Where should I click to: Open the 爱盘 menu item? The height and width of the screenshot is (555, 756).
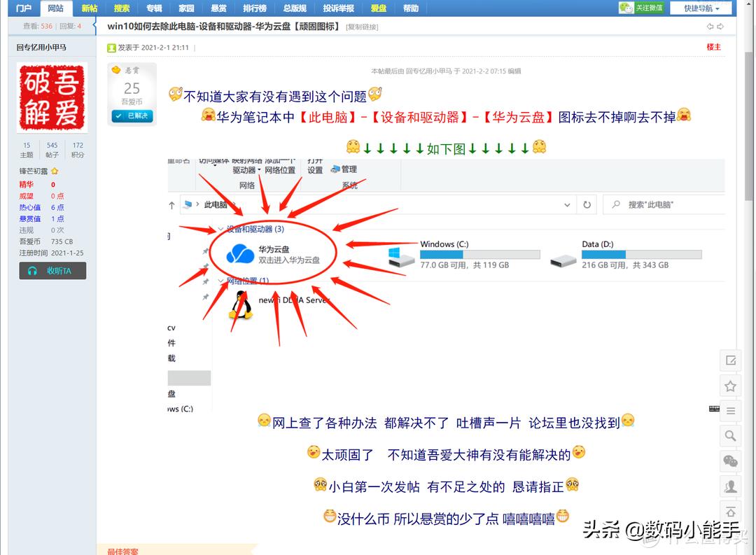tap(378, 8)
